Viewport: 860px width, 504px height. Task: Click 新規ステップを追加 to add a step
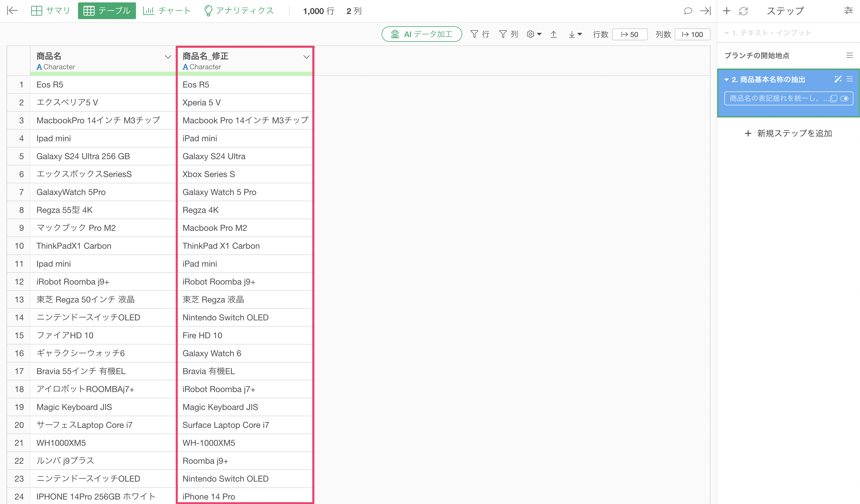[788, 133]
